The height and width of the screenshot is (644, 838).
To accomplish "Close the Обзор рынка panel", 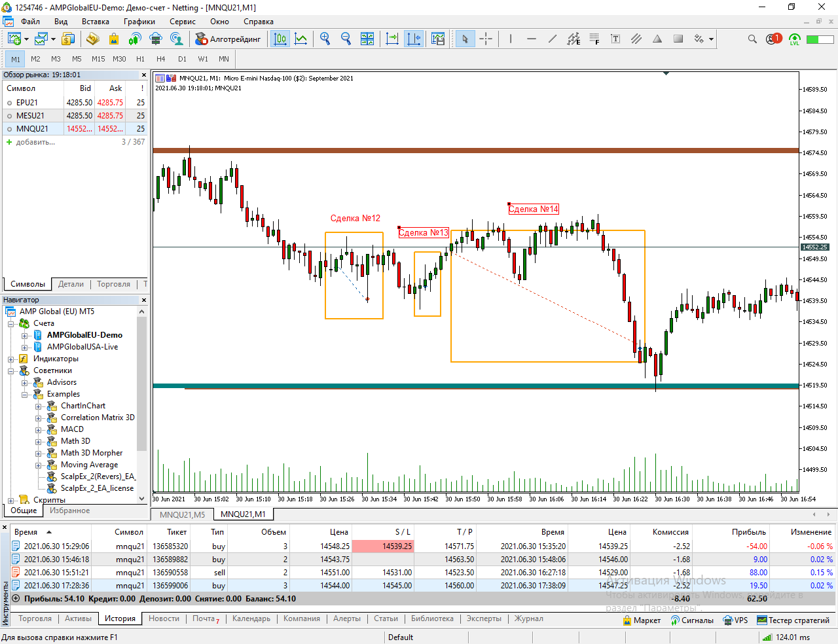I will pos(144,75).
